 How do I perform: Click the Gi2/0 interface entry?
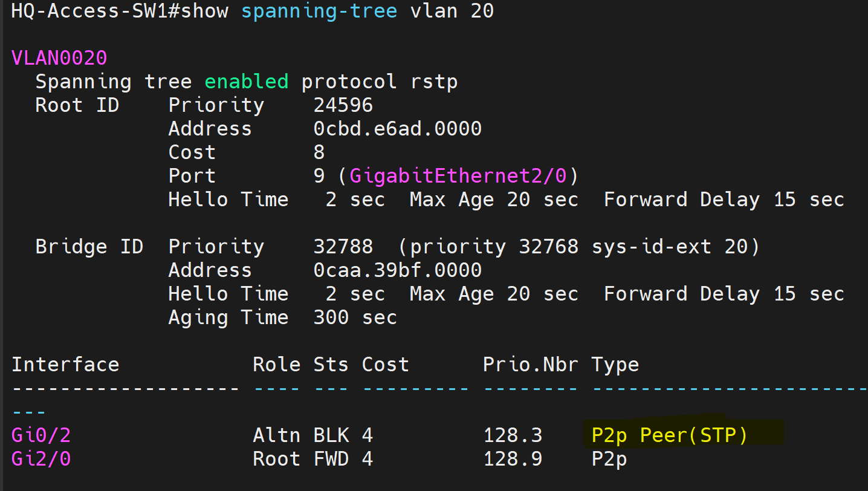(x=41, y=459)
